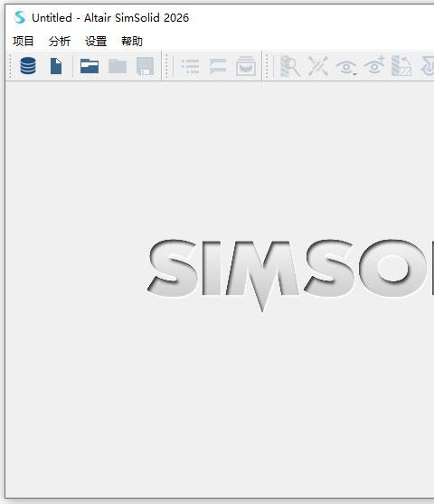The height and width of the screenshot is (504, 434).
Task: Click the greyed-out comment lines icon
Action: point(218,66)
